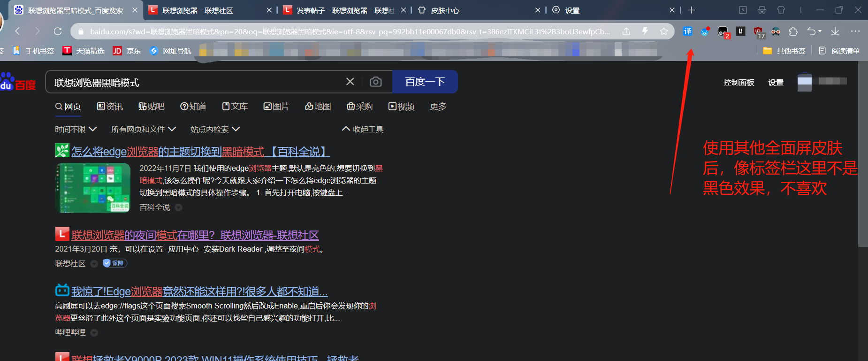The image size is (868, 361).
Task: Collapse search tools via 收起工具
Action: (363, 129)
